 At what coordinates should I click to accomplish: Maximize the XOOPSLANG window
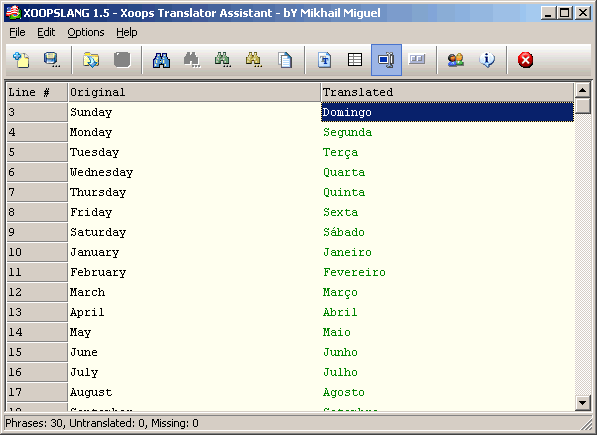(565, 13)
